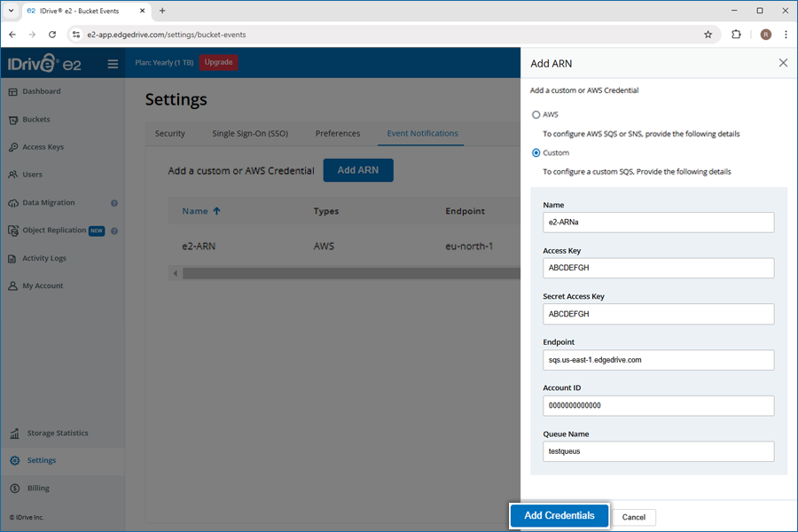The image size is (798, 532).
Task: Click the Types column header
Action: [326, 211]
